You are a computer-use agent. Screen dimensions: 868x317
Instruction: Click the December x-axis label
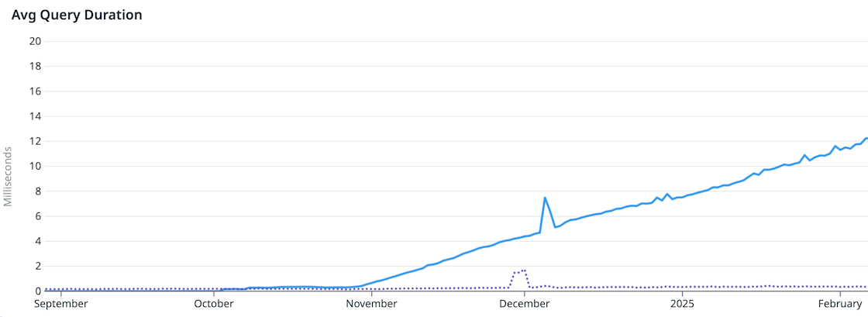point(525,304)
